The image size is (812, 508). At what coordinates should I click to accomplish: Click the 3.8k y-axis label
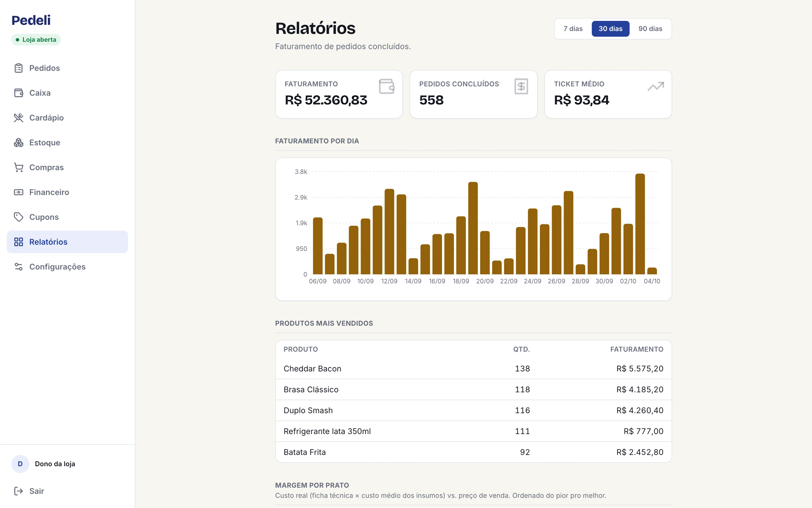point(301,172)
